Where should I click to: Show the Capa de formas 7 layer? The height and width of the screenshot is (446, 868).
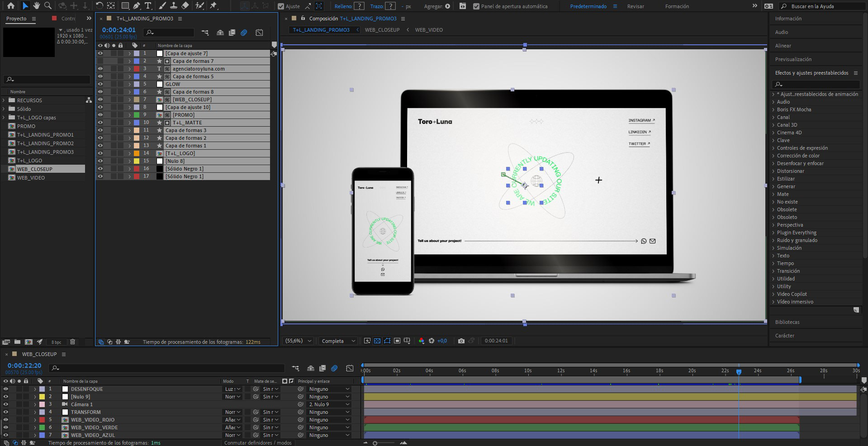pos(100,61)
